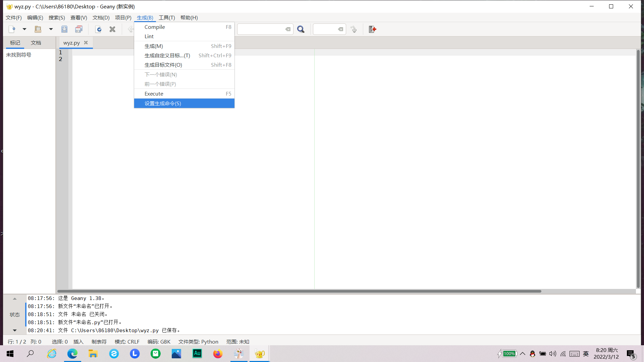Screen dimensions: 644x362
Task: Open File Explorer from the taskbar
Action: (x=93, y=354)
